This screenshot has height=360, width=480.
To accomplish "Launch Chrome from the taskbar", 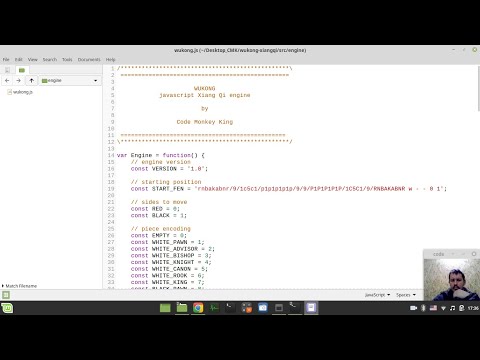I will click(198, 308).
